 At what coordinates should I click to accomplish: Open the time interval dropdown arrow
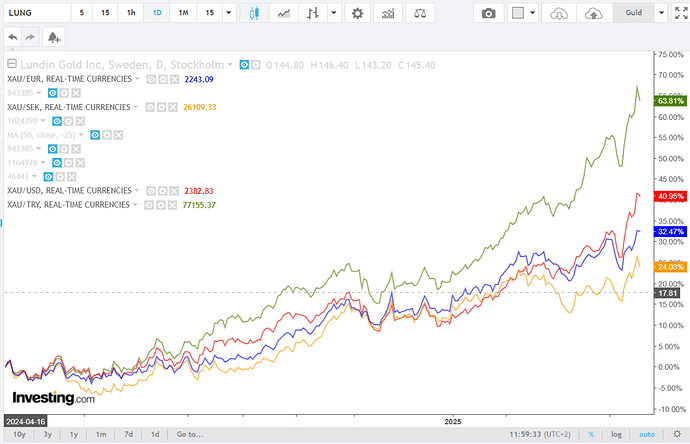[229, 13]
